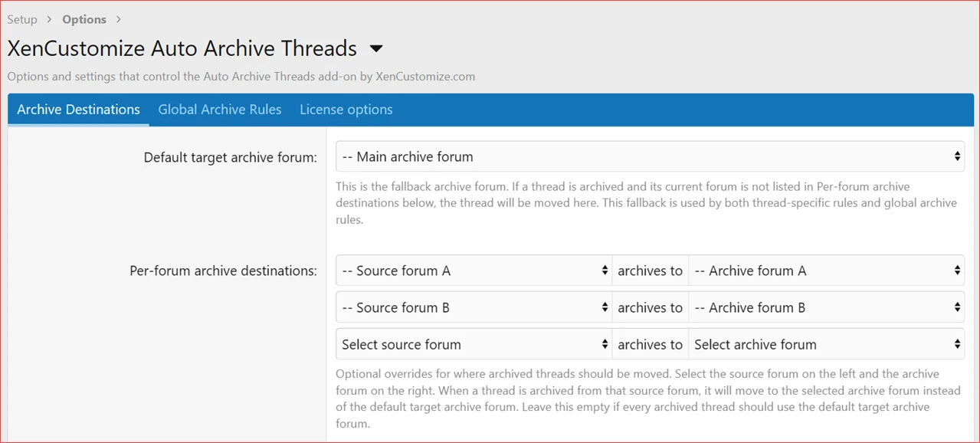Open the Archive forum B dropdown
Screen dimensions: 980x443
pos(826,307)
